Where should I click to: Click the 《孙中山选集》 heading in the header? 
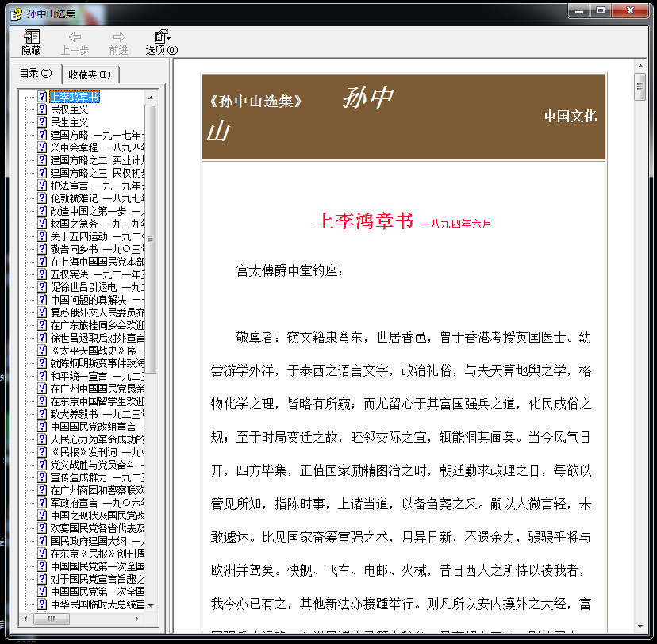255,101
